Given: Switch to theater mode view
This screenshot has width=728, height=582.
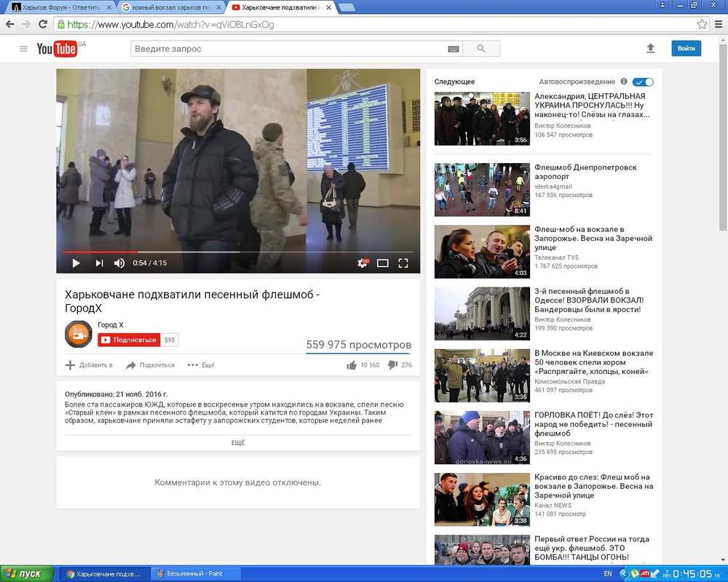Looking at the screenshot, I should [383, 263].
